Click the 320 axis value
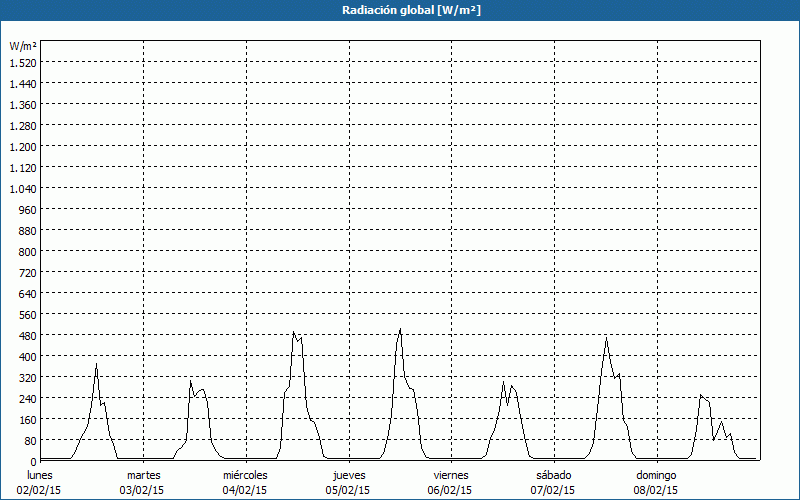The image size is (800, 500). coord(28,378)
